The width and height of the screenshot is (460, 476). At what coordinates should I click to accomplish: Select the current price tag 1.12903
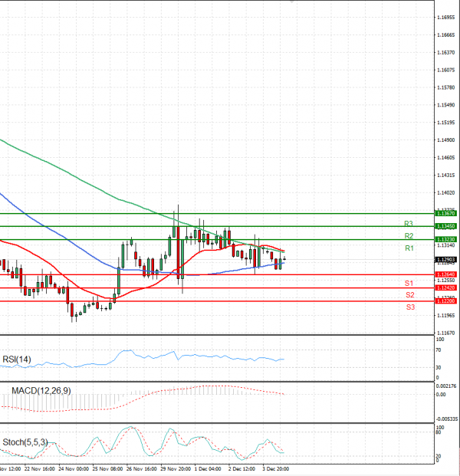tap(445, 260)
